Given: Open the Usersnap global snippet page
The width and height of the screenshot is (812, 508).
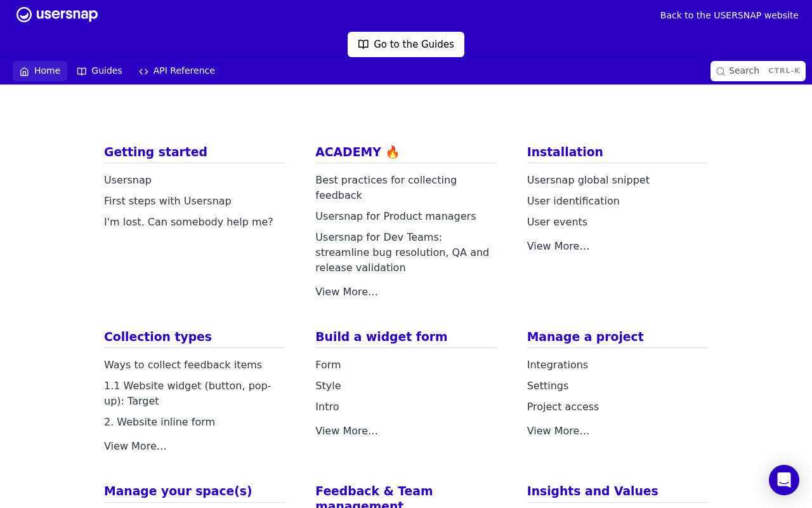Looking at the screenshot, I should click(588, 180).
